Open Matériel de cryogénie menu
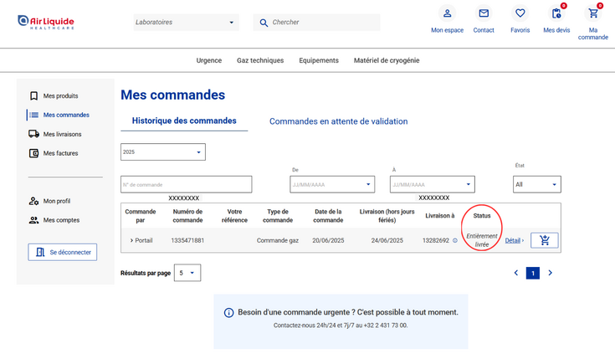This screenshot has width=615, height=364. pos(387,60)
